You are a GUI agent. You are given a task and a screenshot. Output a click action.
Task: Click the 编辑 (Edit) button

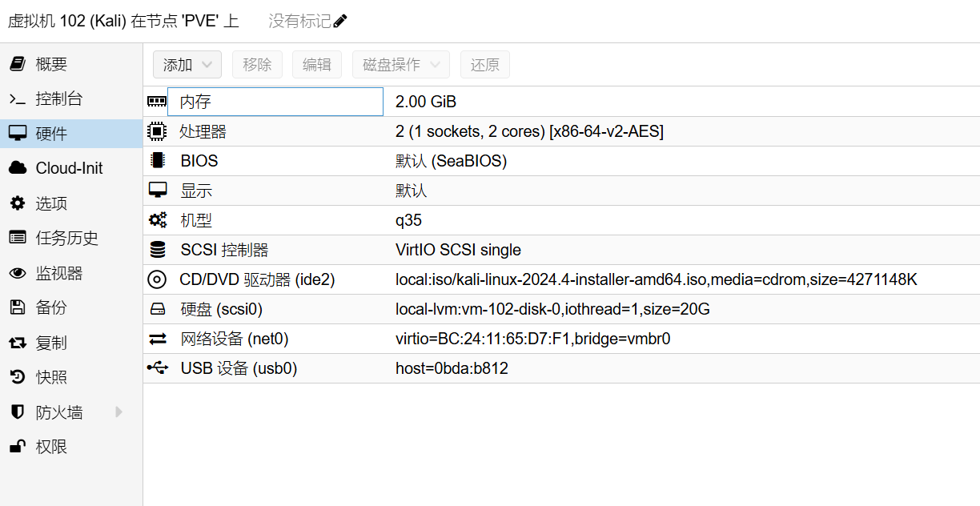[x=317, y=65]
